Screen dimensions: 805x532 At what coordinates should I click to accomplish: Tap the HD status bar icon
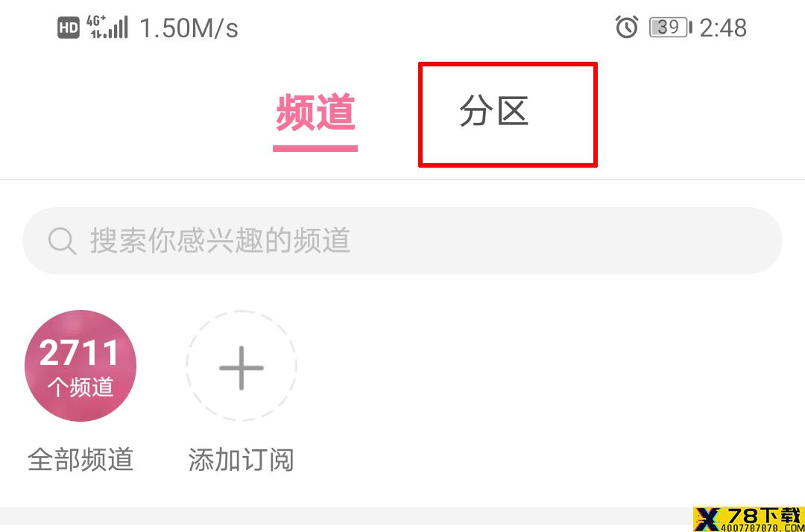(69, 28)
